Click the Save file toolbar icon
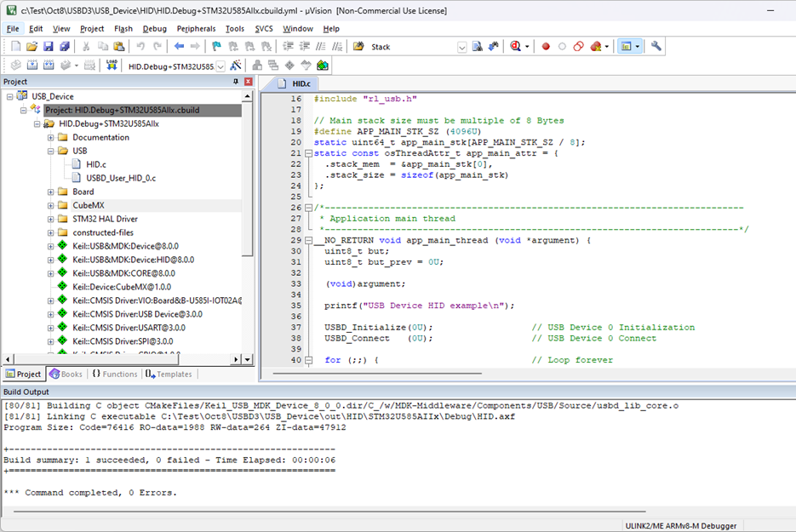 click(47, 47)
